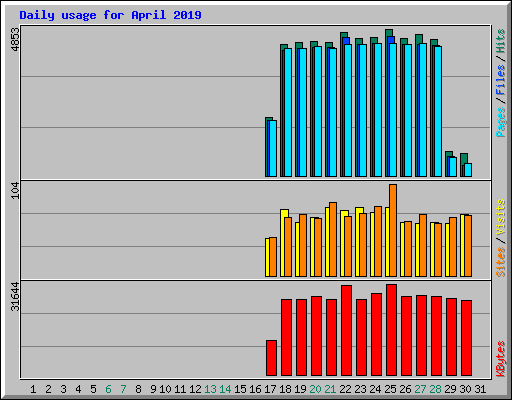Click the cyan Pages bar for day 29
Image resolution: width=512 pixels, height=400 pixels.
point(453,167)
